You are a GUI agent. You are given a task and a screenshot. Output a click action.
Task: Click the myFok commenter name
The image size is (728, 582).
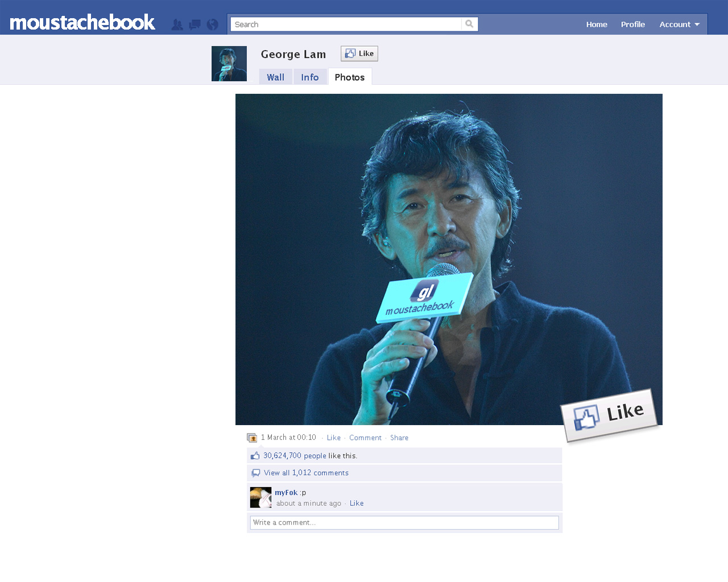point(286,493)
